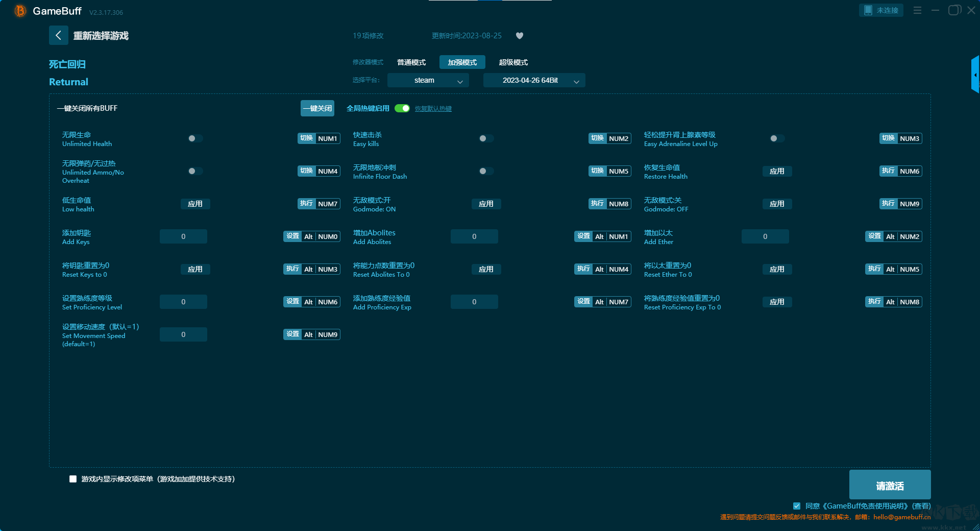Expand the blue side panel handle

[x=975, y=75]
